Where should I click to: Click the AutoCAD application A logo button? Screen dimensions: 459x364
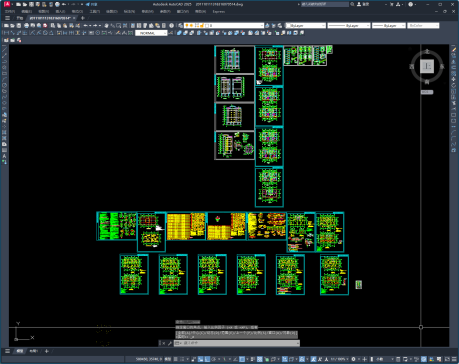(x=7, y=4)
